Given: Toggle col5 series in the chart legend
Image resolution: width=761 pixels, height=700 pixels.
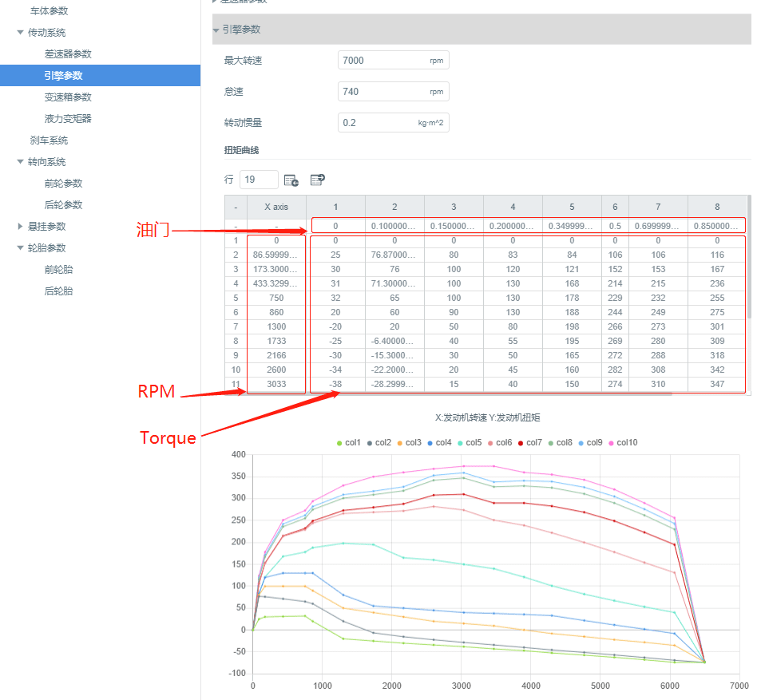Looking at the screenshot, I should pos(470,442).
